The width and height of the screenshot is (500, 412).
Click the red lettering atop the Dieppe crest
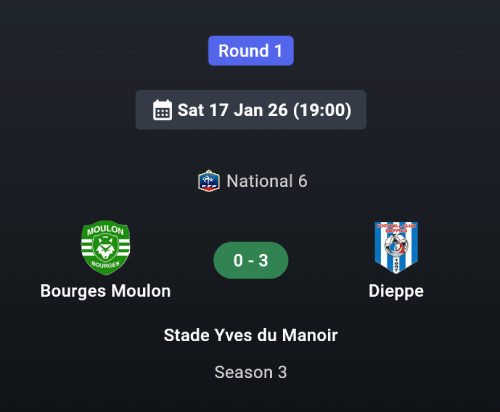click(x=396, y=228)
